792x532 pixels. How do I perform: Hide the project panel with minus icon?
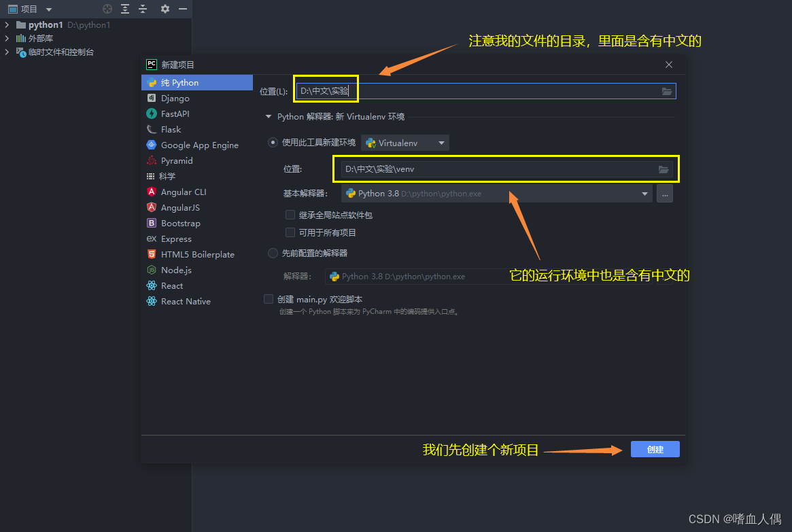click(x=183, y=9)
